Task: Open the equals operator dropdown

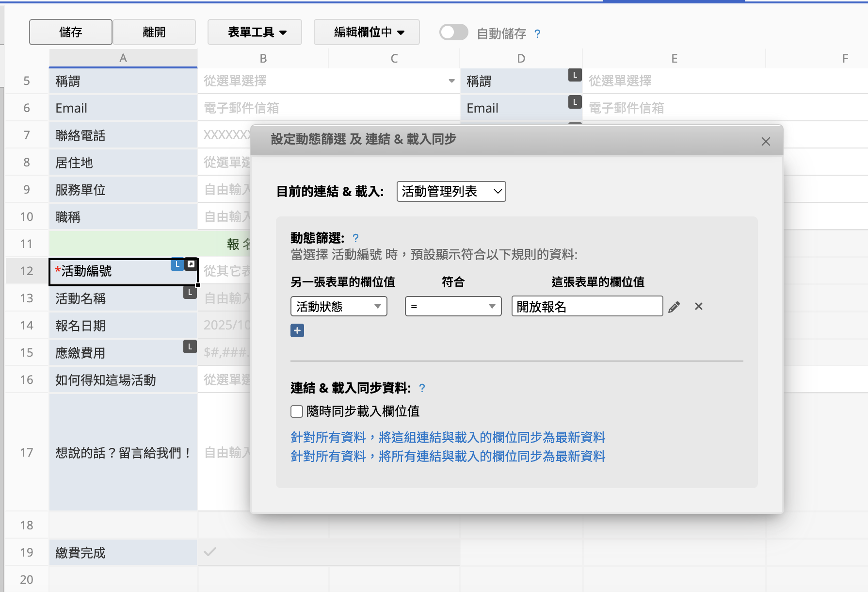Action: click(453, 306)
